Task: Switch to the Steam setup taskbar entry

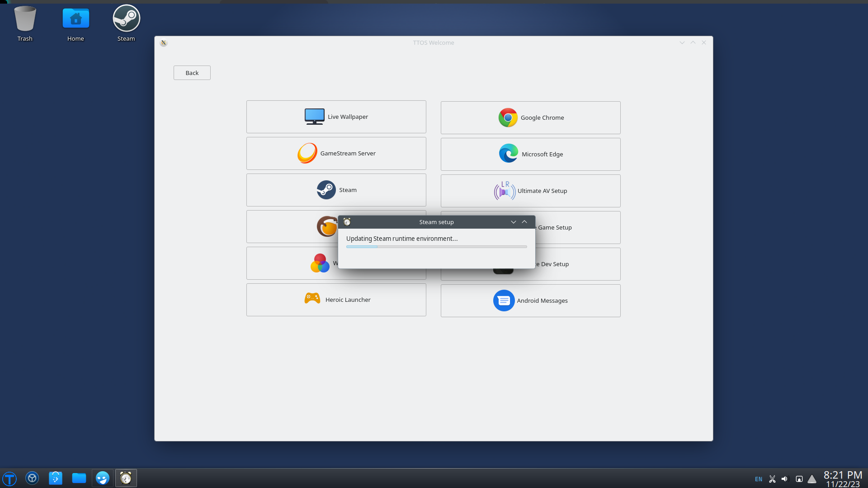Action: 126,478
